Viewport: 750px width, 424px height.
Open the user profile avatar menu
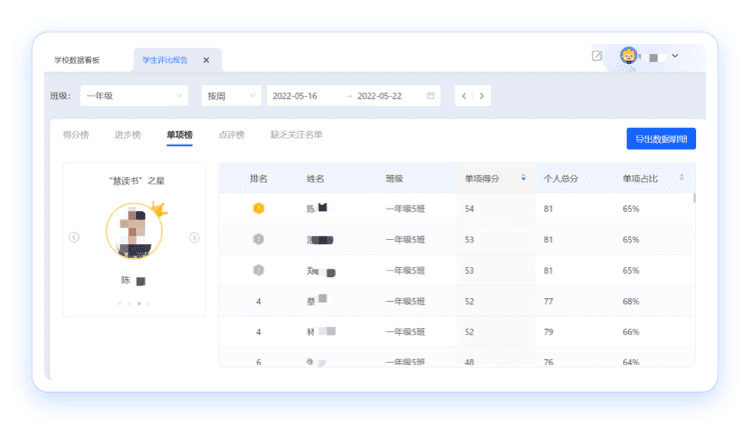pos(629,56)
